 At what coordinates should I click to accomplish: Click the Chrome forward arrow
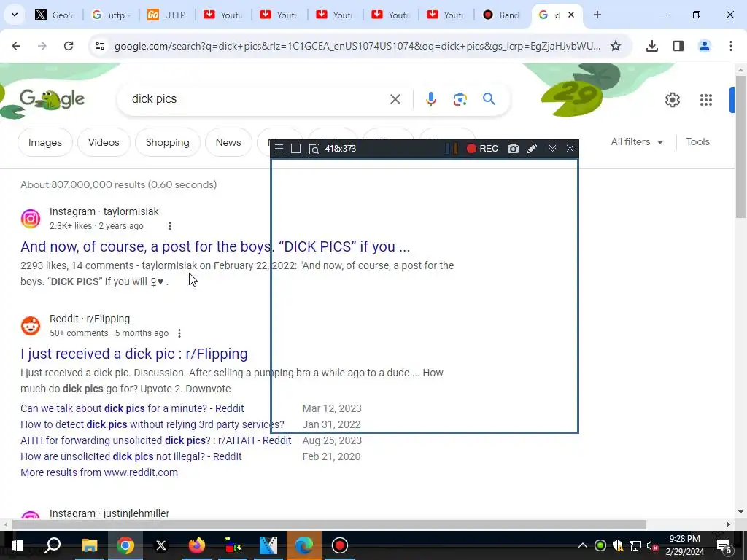(x=42, y=46)
